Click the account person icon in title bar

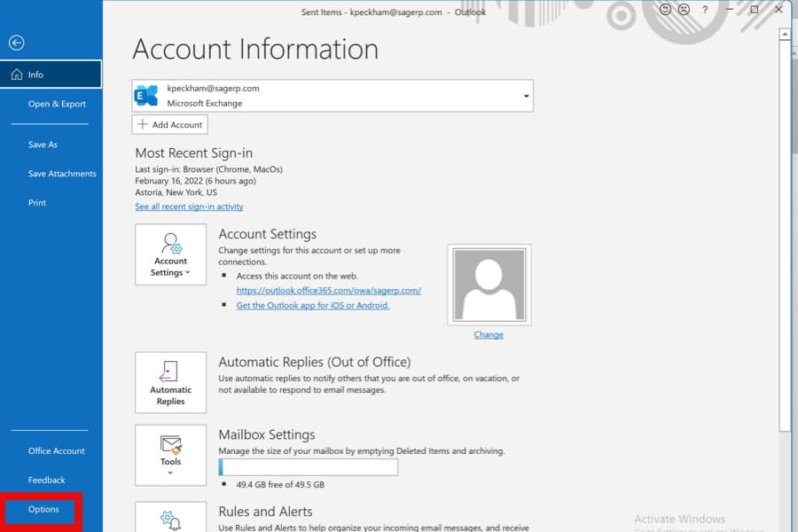pos(684,10)
